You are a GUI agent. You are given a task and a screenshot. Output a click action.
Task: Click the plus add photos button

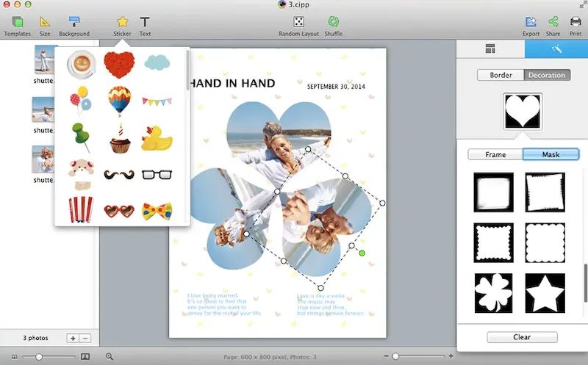coord(73,338)
